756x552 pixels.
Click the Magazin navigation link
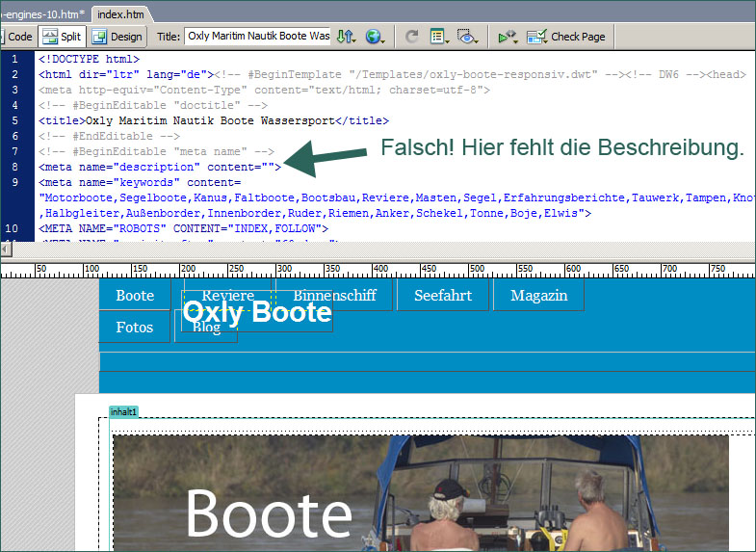[x=538, y=296]
